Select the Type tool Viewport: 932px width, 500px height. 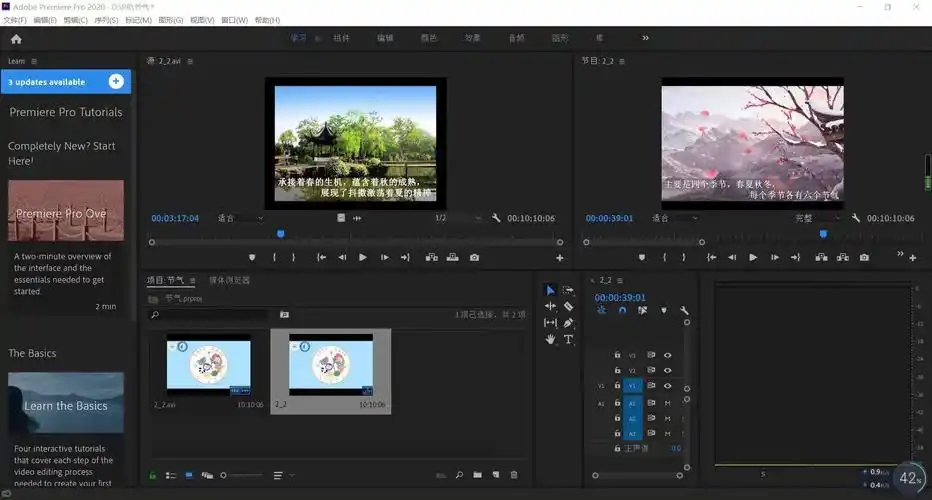(568, 340)
